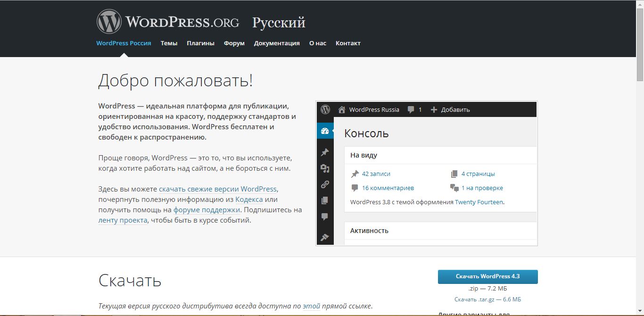This screenshot has width=644, height=316.
Task: Click the 42 записи entry
Action: [x=376, y=174]
